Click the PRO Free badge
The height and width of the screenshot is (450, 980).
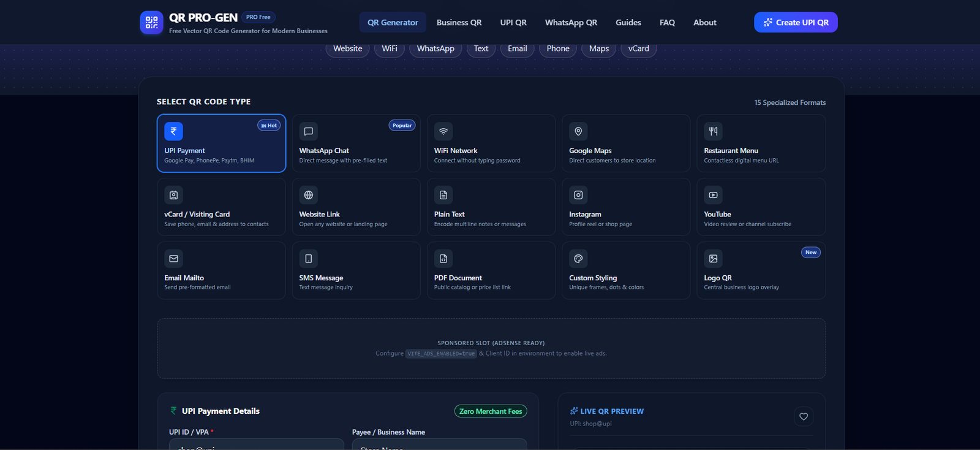pyautogui.click(x=258, y=17)
